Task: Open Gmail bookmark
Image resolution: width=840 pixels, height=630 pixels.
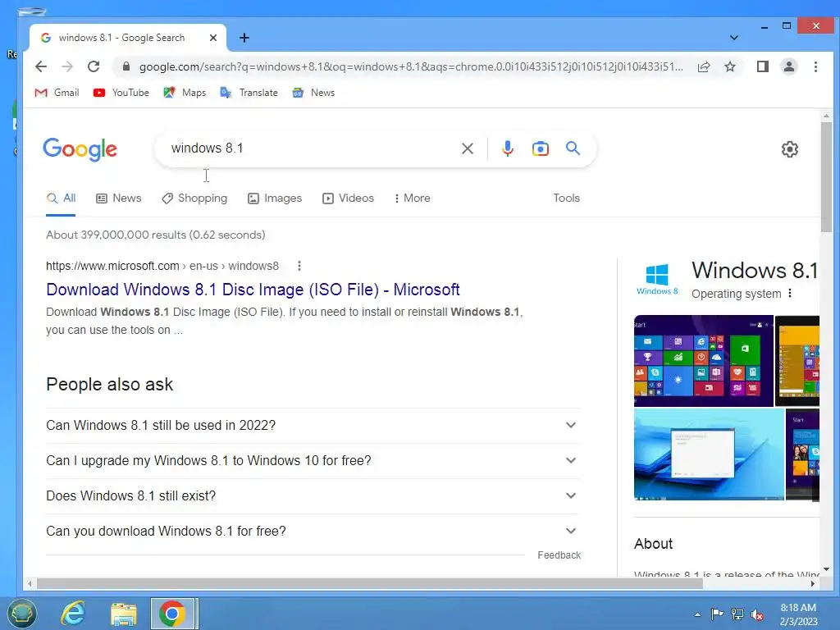Action: 57,93
